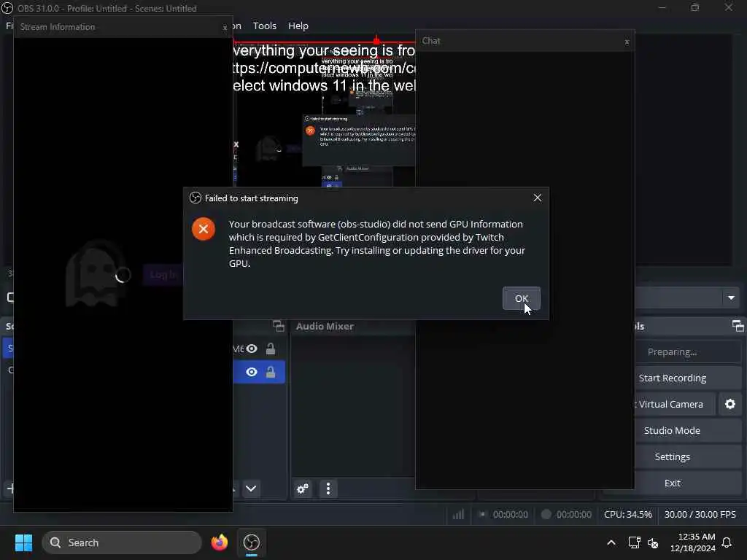Click OK in the Failed to start streaming dialog
This screenshot has height=560, width=747.
521,298
